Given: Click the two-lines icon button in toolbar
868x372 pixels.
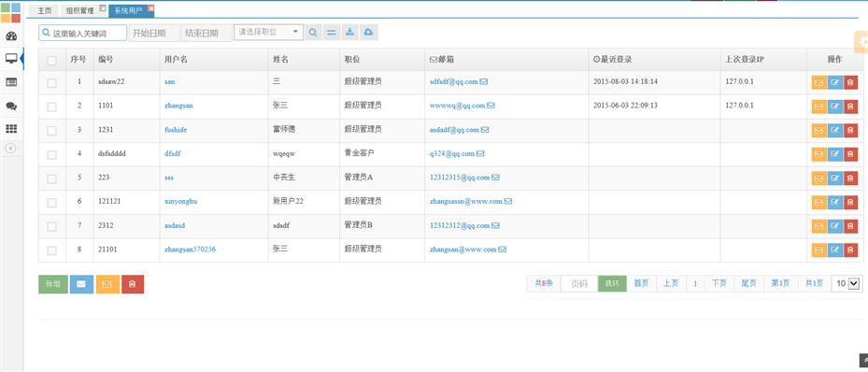Looking at the screenshot, I should [331, 33].
